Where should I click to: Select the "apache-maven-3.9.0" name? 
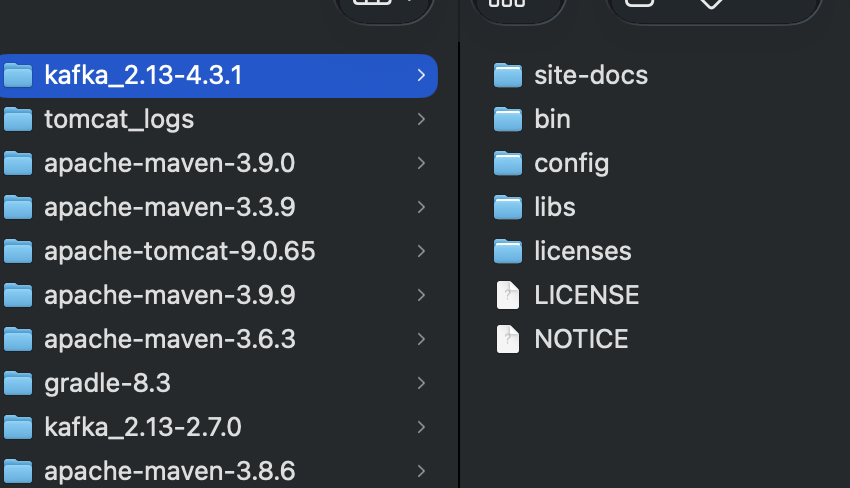(170, 163)
